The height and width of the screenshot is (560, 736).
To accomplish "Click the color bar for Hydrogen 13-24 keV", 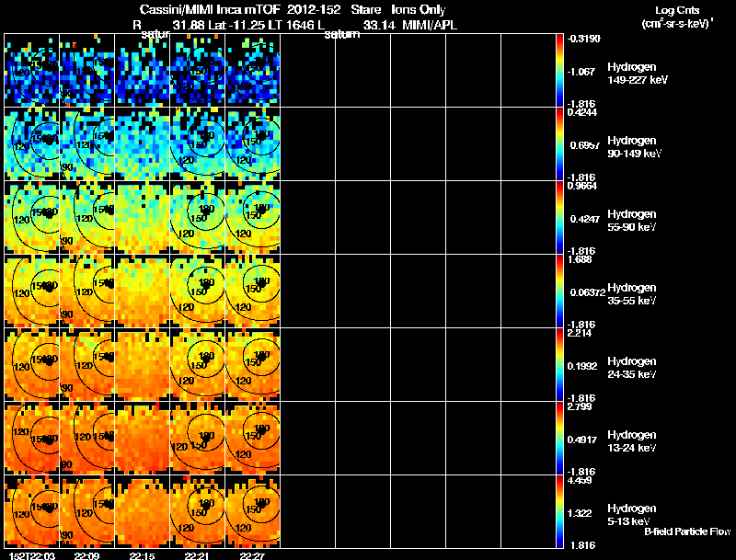I will tap(559, 439).
